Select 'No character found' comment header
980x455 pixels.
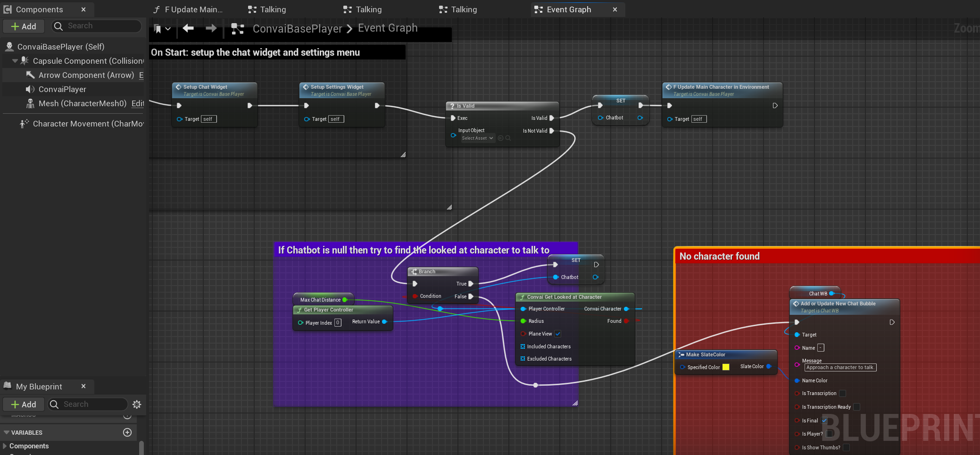(827, 256)
